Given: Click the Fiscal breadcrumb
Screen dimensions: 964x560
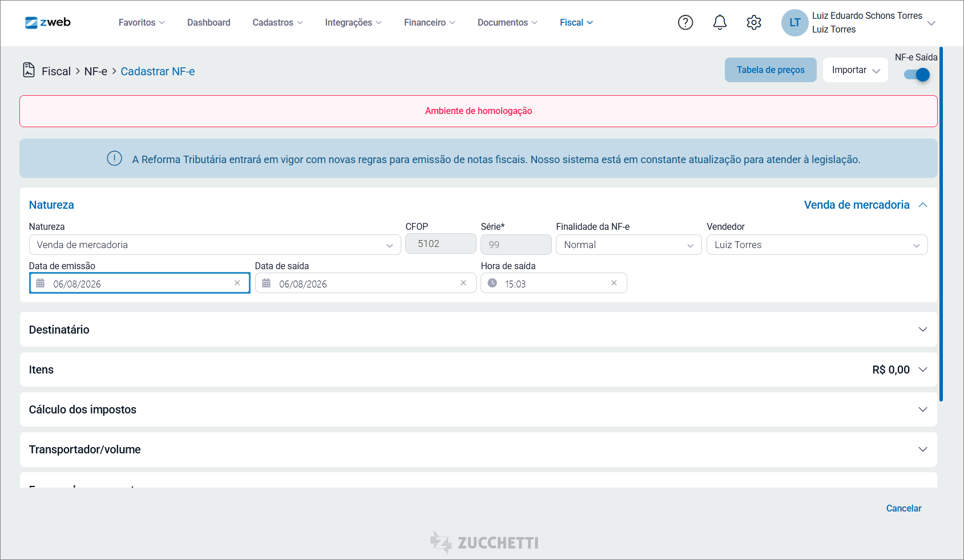Looking at the screenshot, I should [56, 71].
